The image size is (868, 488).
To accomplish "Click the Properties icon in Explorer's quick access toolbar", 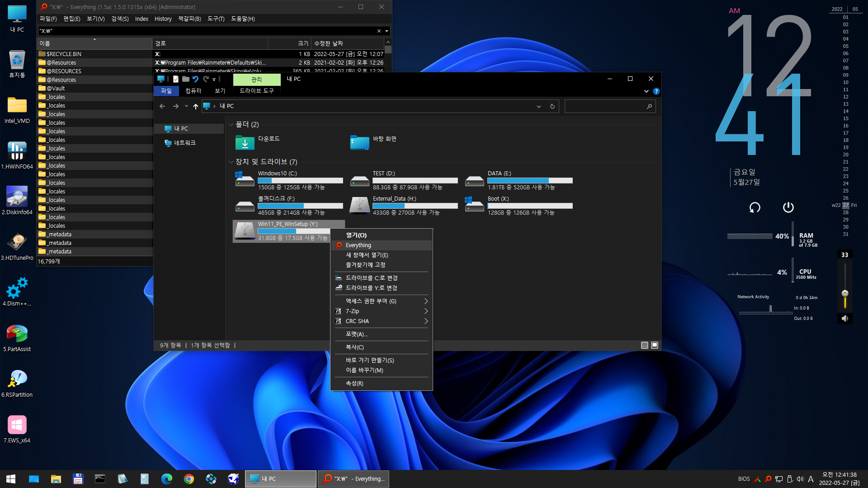I will [x=176, y=79].
